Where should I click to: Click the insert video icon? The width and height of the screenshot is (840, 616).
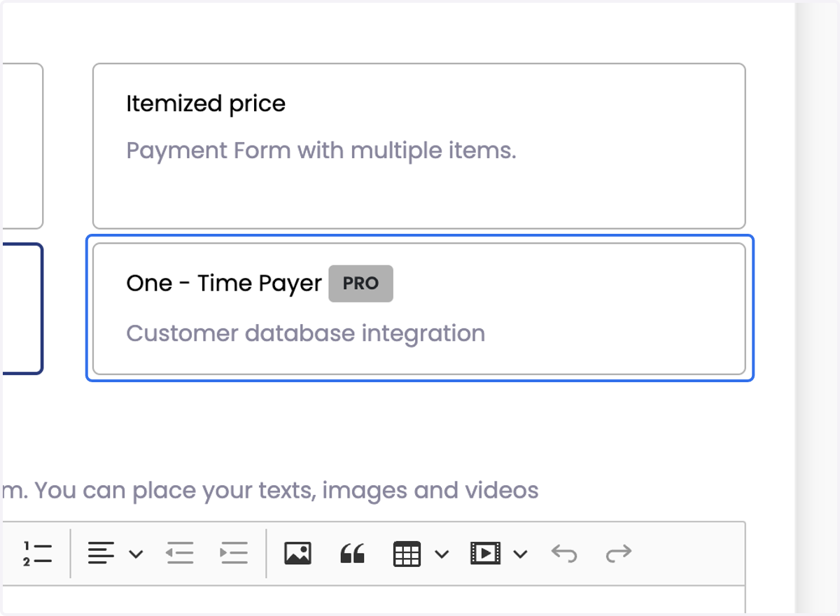485,553
